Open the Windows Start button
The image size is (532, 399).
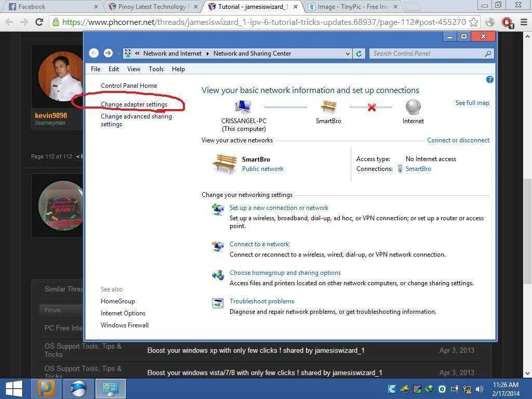(14, 389)
